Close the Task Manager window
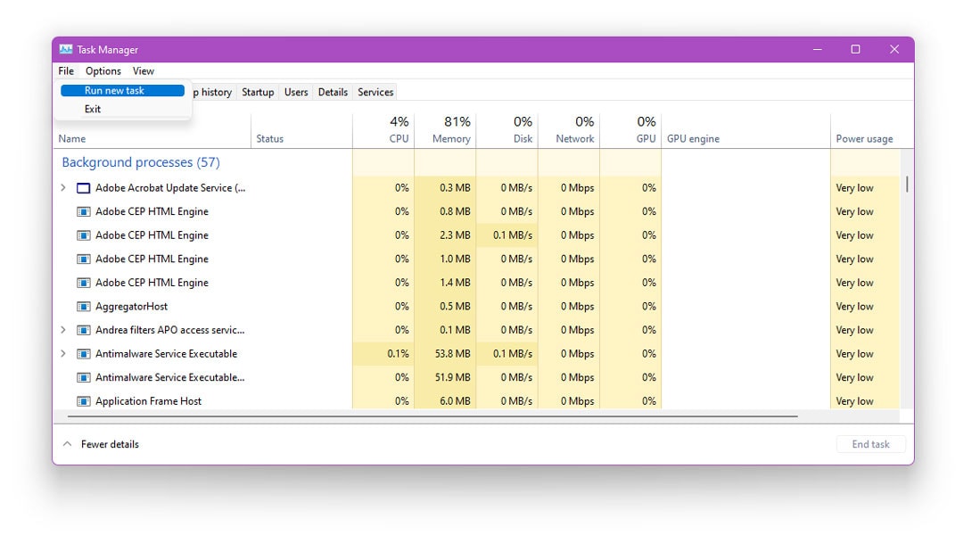 tap(894, 49)
